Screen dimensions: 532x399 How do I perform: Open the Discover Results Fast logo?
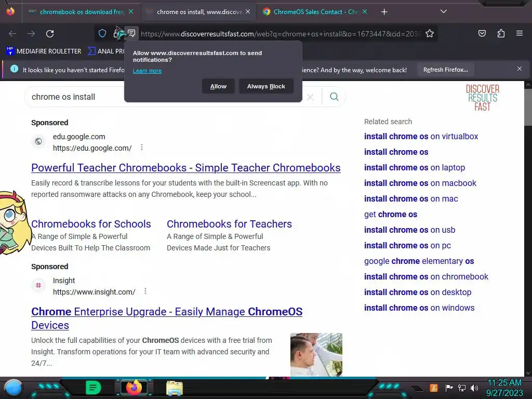click(482, 98)
